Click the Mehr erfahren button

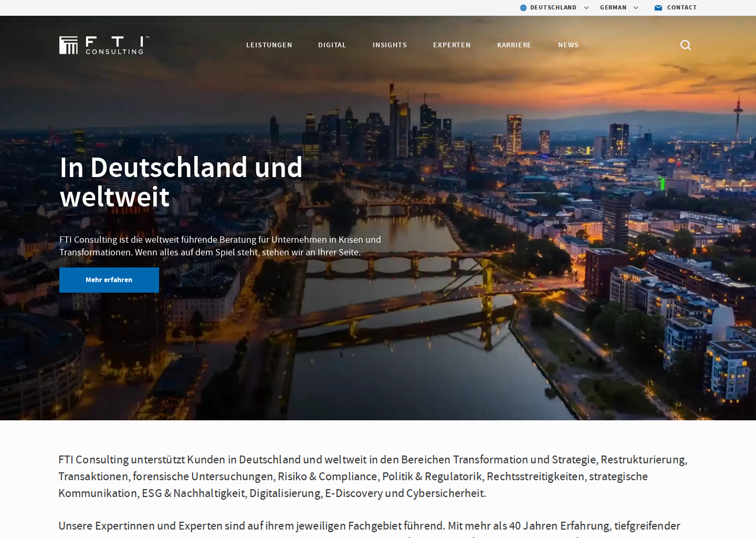pyautogui.click(x=109, y=280)
